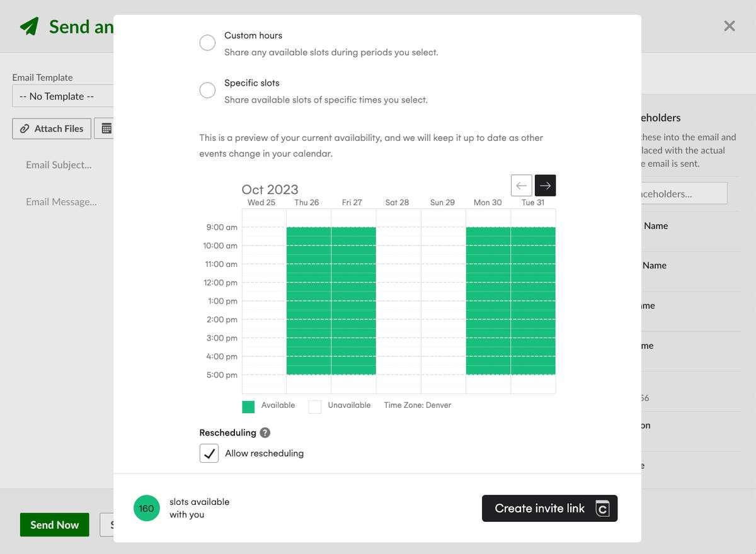
Task: Uncheck Allow rescheduling
Action: [209, 453]
